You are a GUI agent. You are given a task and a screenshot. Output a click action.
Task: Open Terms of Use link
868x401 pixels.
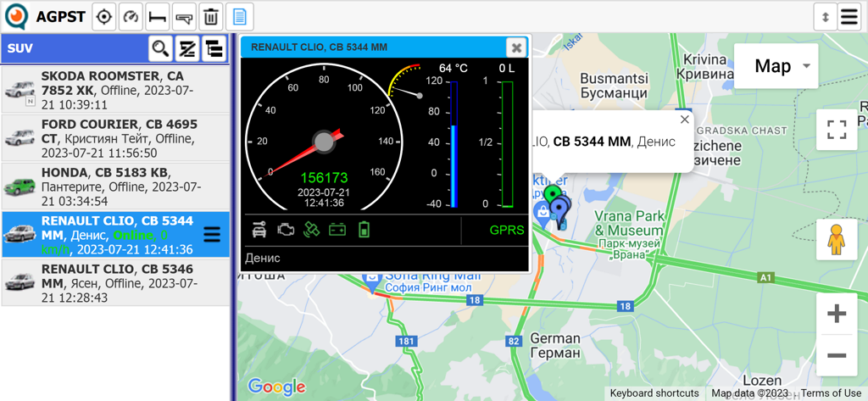831,393
